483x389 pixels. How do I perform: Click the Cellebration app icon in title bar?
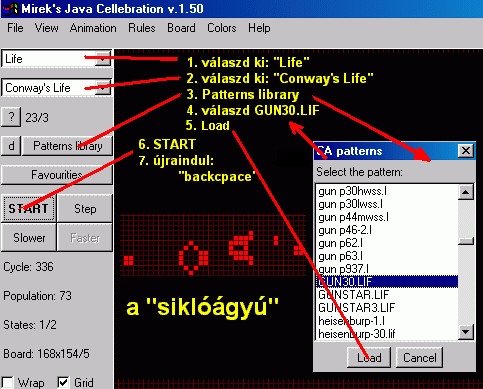[x=10, y=9]
